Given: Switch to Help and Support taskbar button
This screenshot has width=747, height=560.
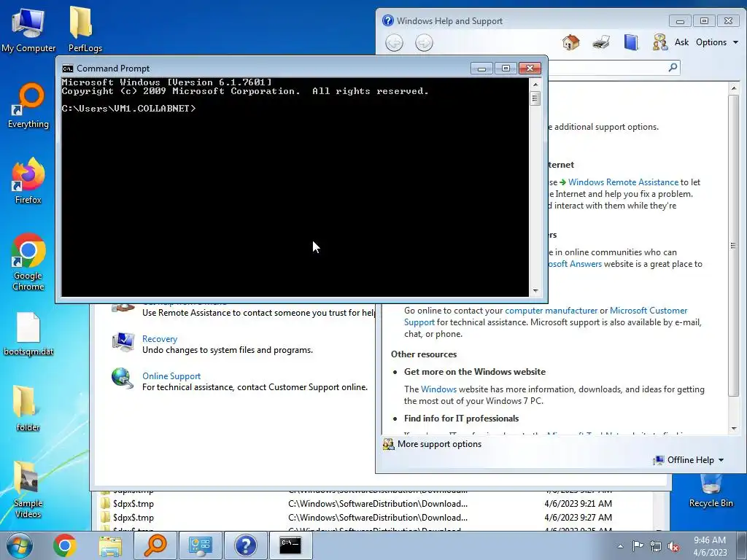Looking at the screenshot, I should (245, 545).
